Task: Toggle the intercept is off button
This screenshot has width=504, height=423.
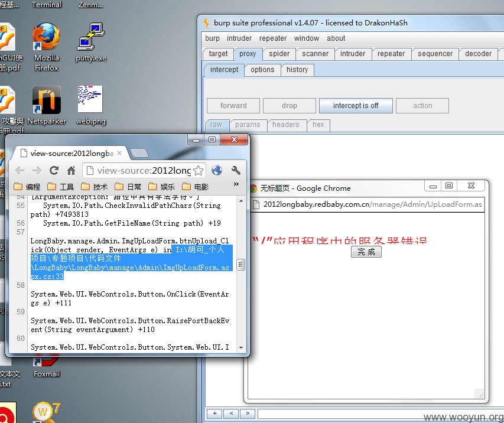Action: click(x=356, y=106)
